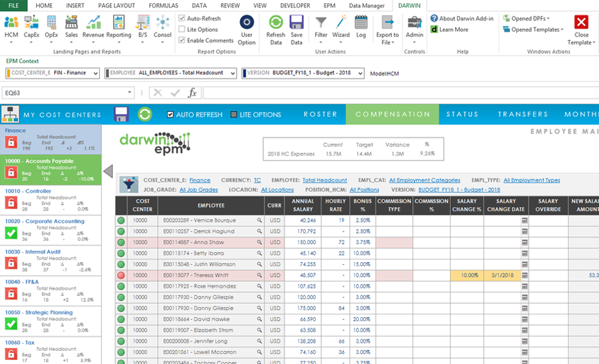
Task: Expand the Opened Templates dropdown
Action: click(x=533, y=29)
